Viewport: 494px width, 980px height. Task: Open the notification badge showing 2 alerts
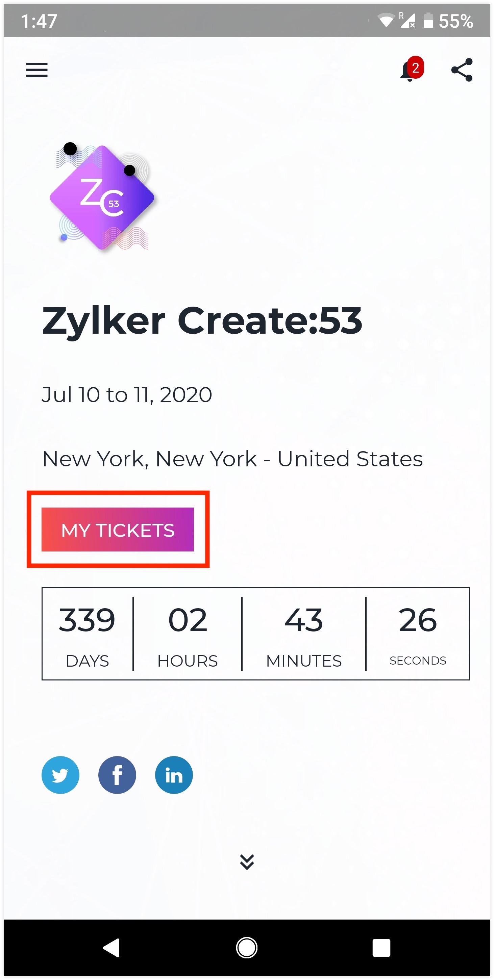click(415, 67)
